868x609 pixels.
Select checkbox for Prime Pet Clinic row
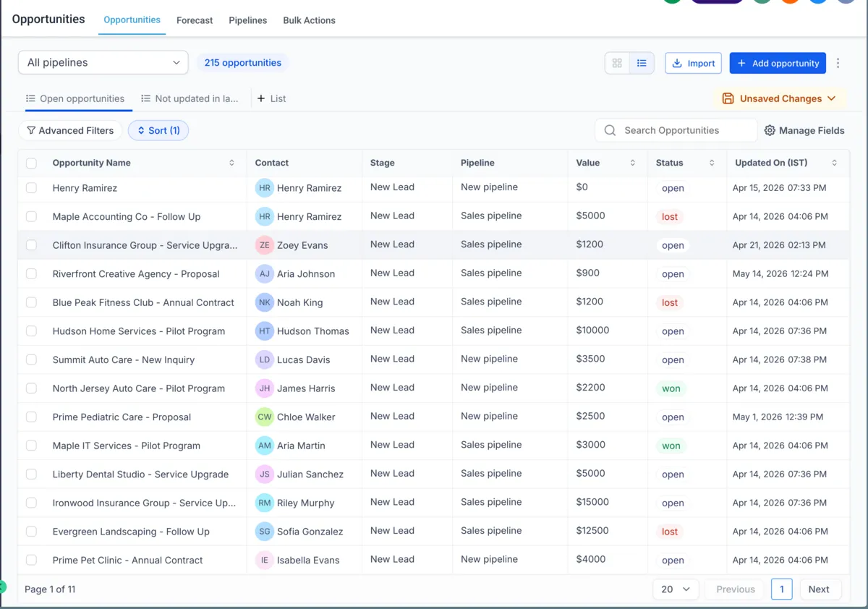tap(31, 560)
